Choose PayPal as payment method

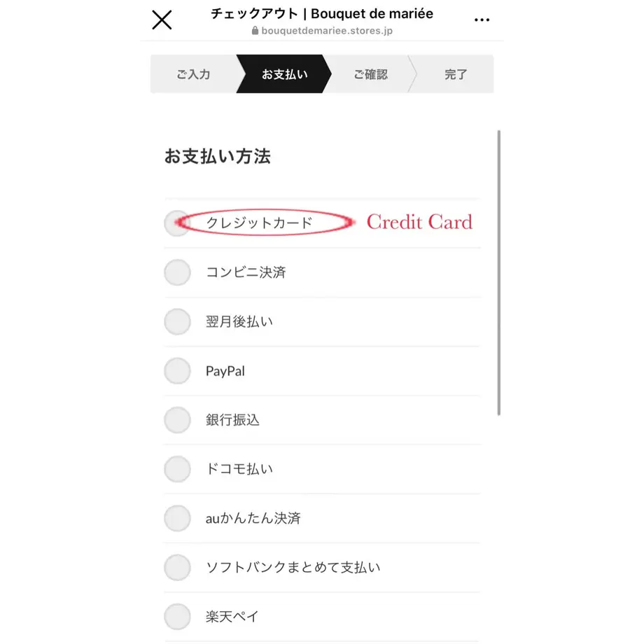coord(177,371)
